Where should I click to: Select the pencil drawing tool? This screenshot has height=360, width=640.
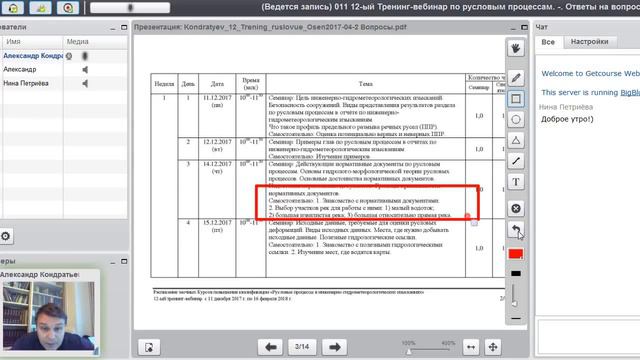coord(516,78)
